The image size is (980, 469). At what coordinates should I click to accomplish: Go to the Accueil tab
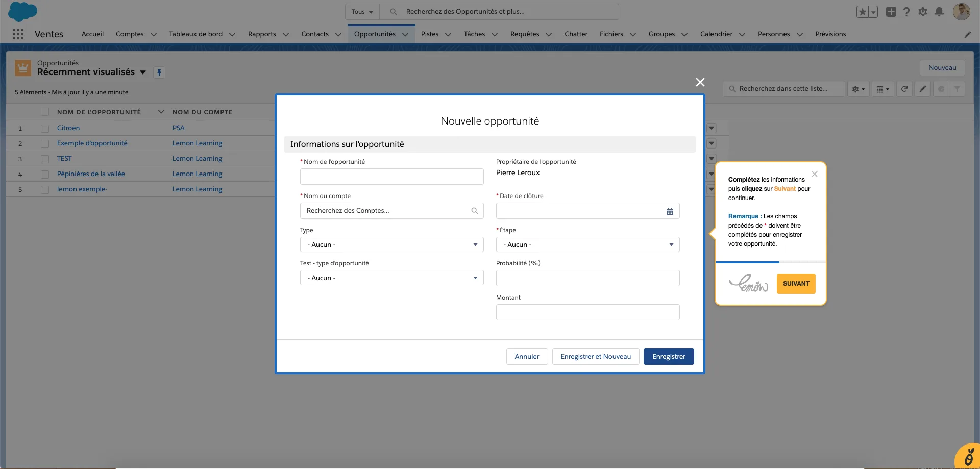coord(92,34)
